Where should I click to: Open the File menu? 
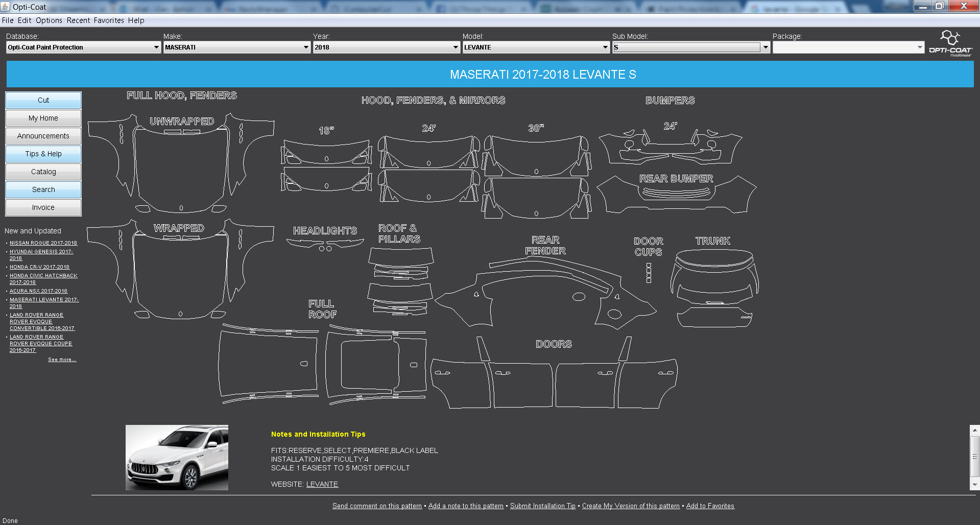[8, 20]
